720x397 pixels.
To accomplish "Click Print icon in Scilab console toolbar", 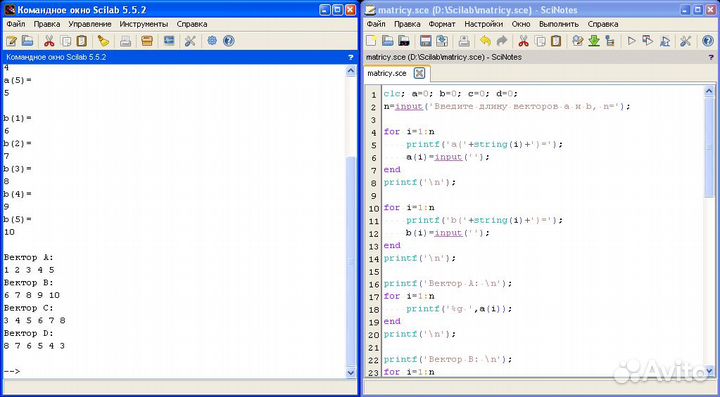I will click(x=125, y=41).
